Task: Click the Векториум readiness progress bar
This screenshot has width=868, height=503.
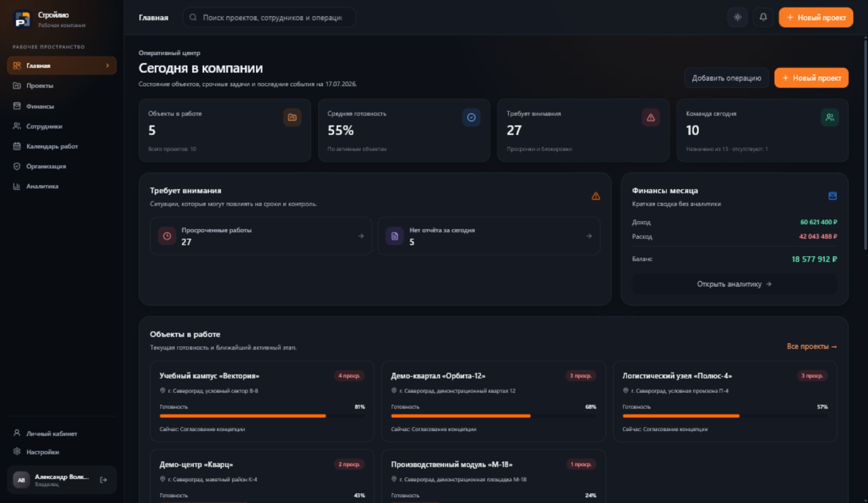Action: (262, 416)
